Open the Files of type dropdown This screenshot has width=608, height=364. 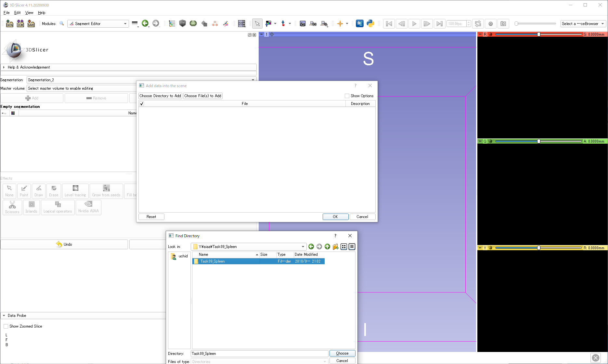259,361
